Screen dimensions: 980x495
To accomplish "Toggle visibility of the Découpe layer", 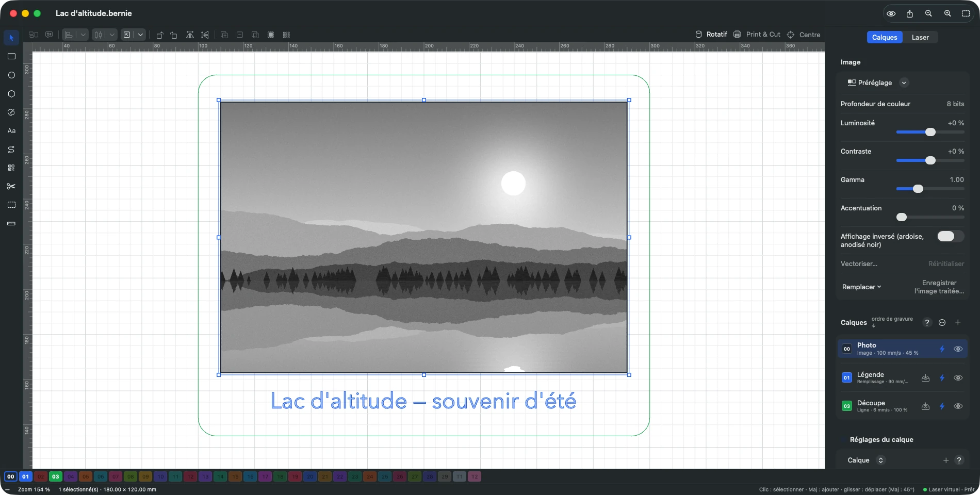I will click(x=958, y=406).
